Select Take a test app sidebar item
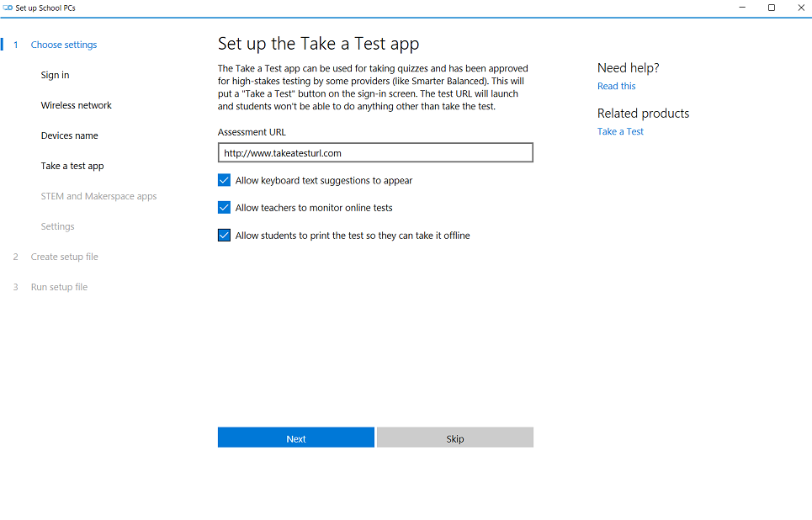 [x=72, y=166]
